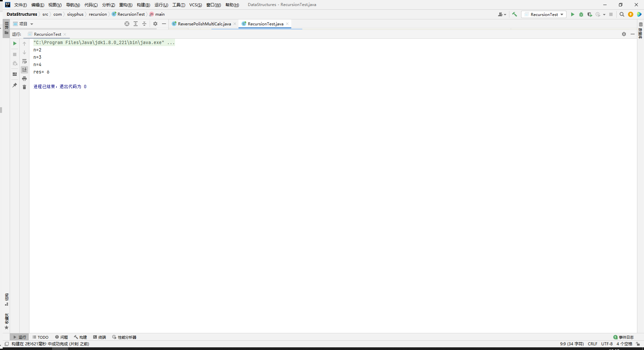Click the profiler run icon in the toolbar
Screen dimensions: 644x350
598,14
